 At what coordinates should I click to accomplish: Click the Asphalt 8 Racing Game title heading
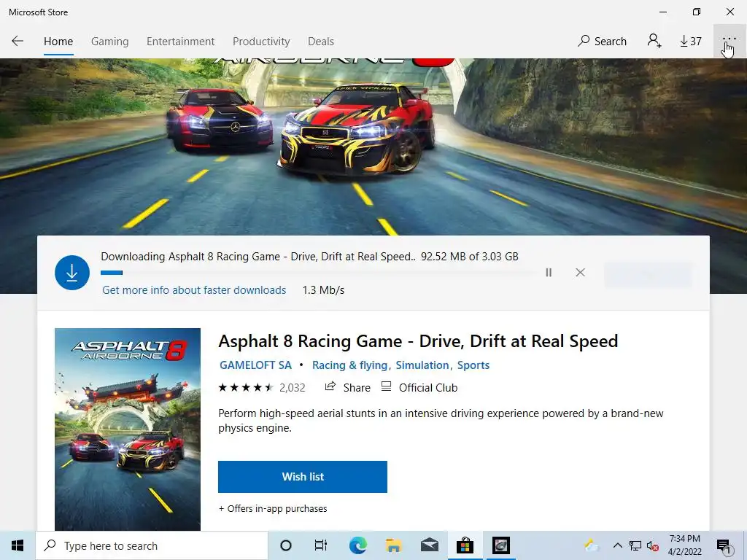tap(418, 341)
